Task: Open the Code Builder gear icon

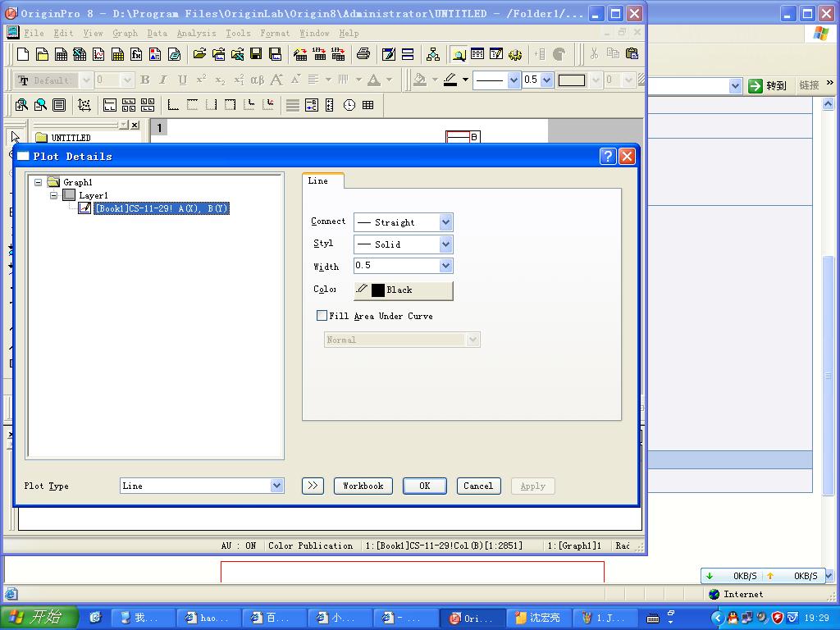Action: coord(515,54)
